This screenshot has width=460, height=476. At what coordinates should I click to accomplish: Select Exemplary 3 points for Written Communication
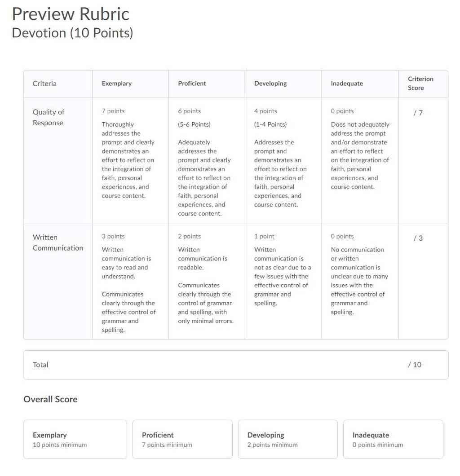(130, 281)
